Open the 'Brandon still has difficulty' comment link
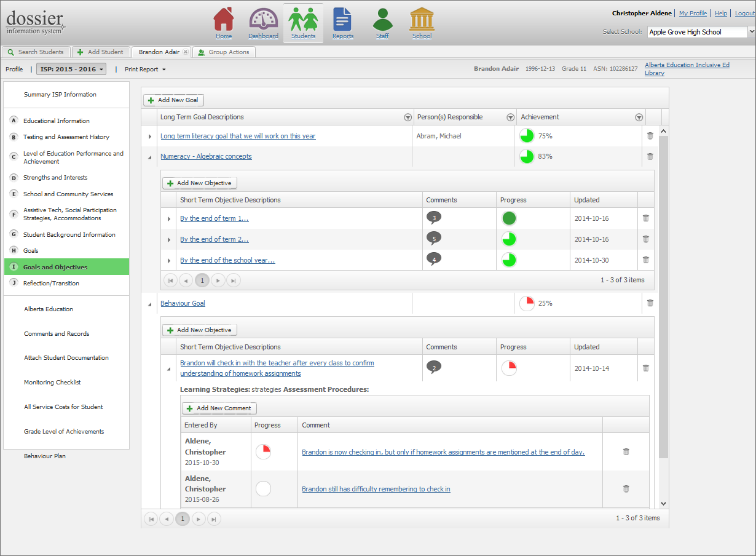 point(376,490)
